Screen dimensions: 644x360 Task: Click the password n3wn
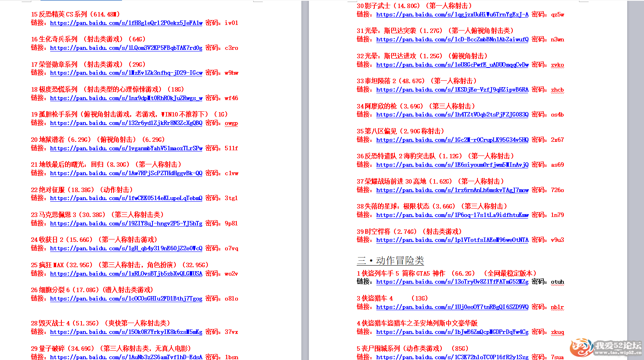[557, 39]
